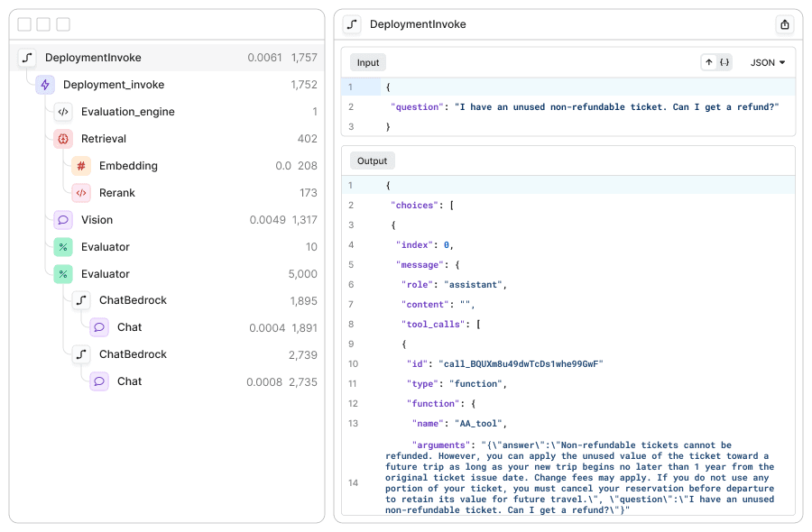Click the "assistant" role value in Output

(474, 285)
